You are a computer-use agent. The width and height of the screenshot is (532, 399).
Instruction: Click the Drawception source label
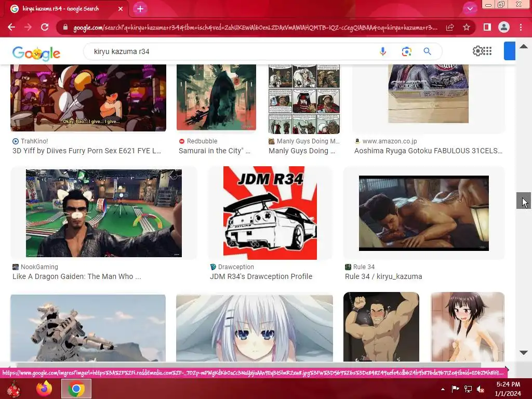point(236,267)
